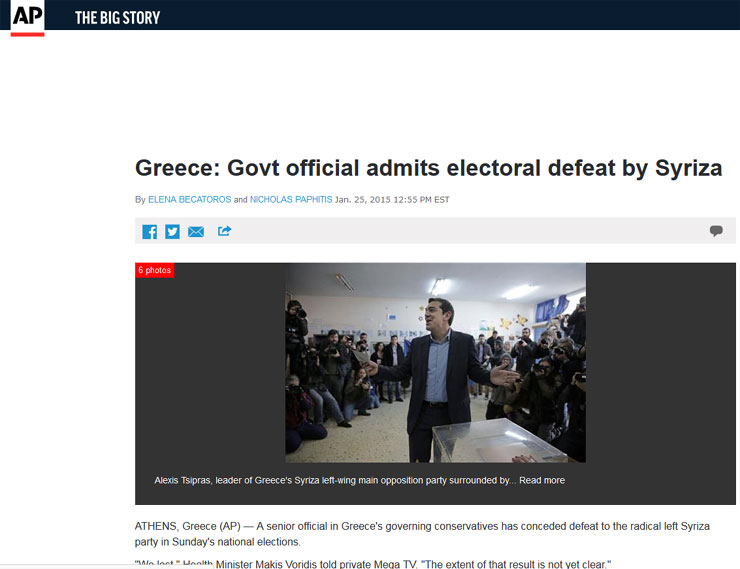Email this article via envelope icon
Image resolution: width=740 pixels, height=569 pixels.
(196, 232)
